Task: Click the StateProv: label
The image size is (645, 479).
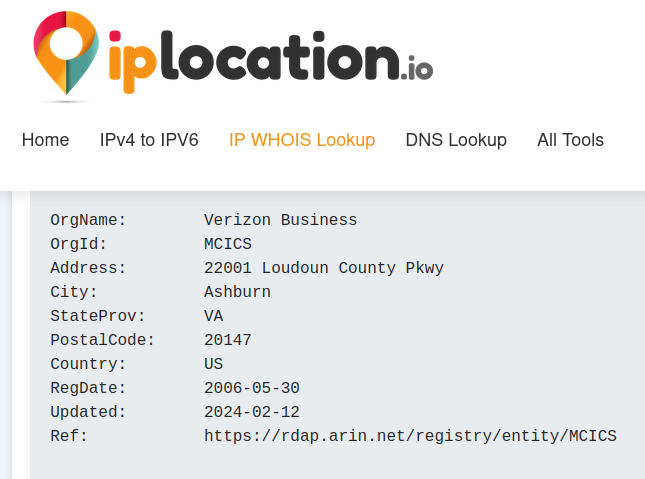Action: 97,316
